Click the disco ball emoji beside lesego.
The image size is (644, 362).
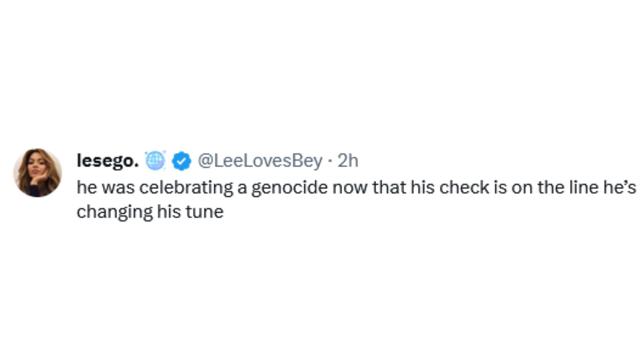pyautogui.click(x=155, y=160)
